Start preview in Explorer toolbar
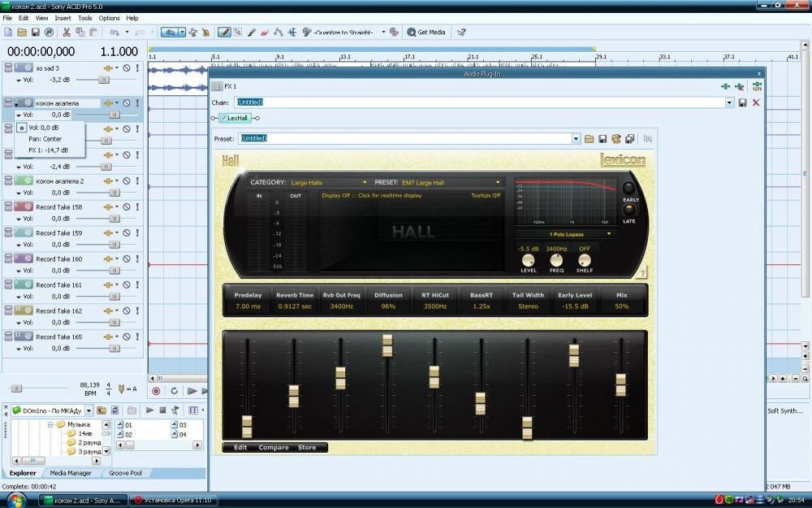Image resolution: width=812 pixels, height=508 pixels. (149, 410)
